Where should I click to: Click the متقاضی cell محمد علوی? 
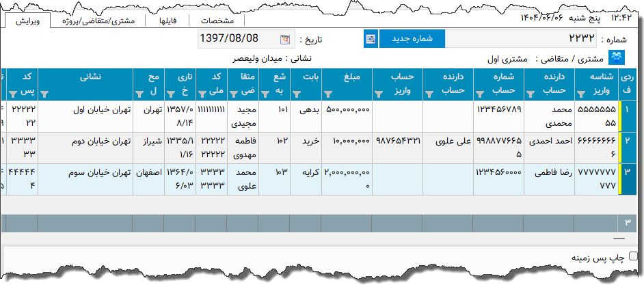[243, 179]
